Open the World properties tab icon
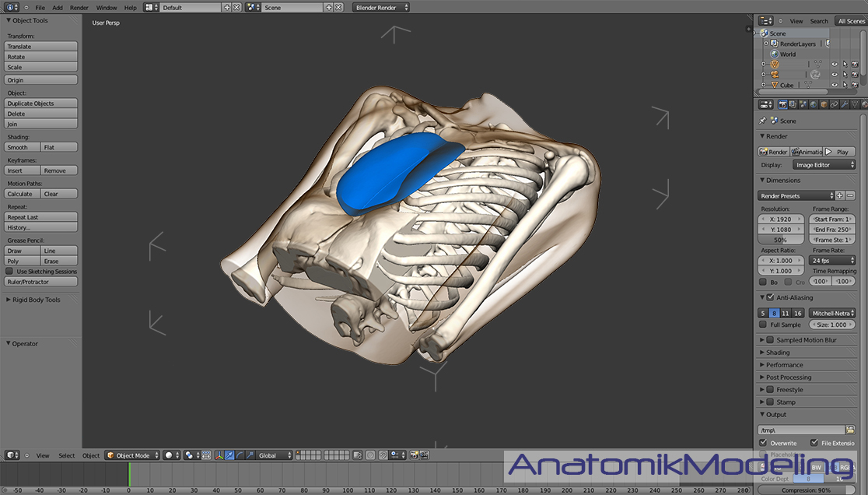 (x=814, y=104)
